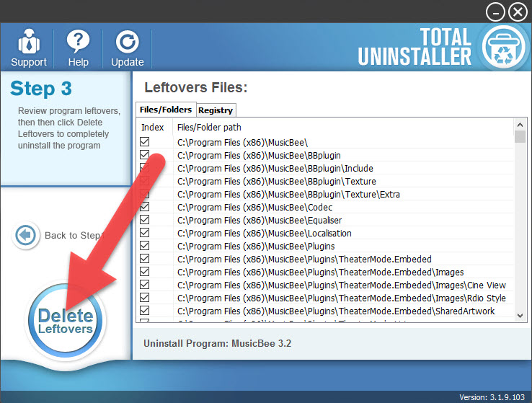This screenshot has width=532, height=403.
Task: Click the Version: 3.1.9.103 status text
Action: click(492, 397)
